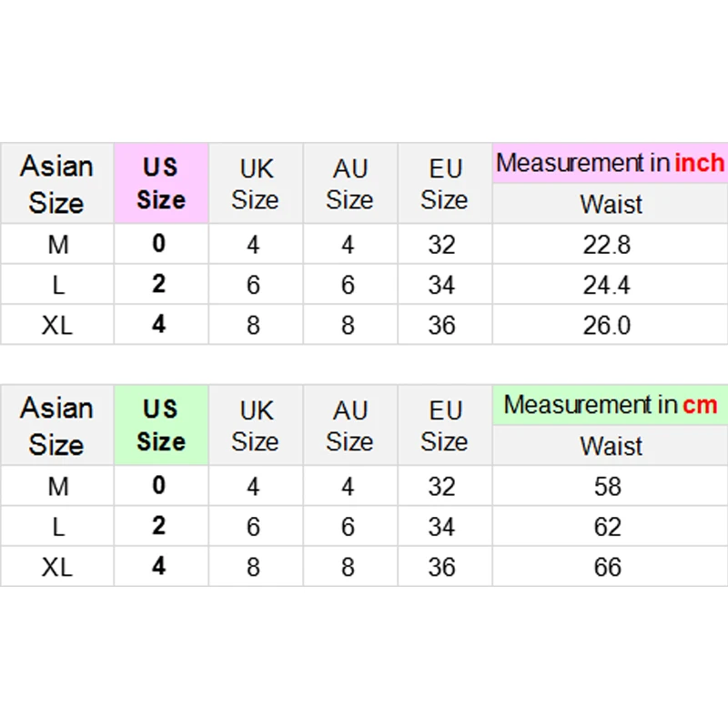Click the Waist subheader in inch table
This screenshot has height=728, width=728.
[x=611, y=204]
